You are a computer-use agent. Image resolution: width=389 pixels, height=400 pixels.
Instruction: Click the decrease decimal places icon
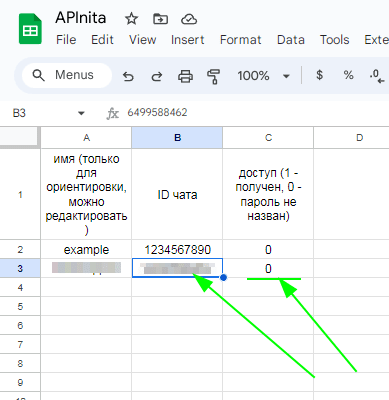tap(377, 76)
